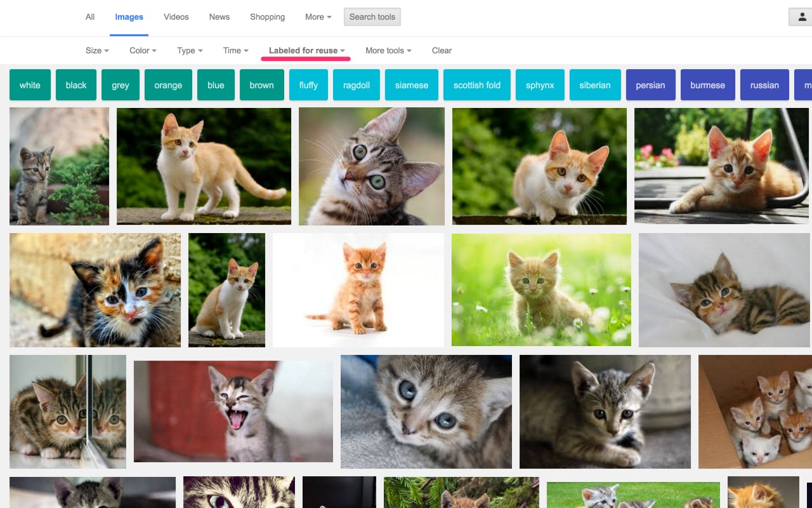Viewport: 812px width, 508px height.
Task: Open the Type filter dropdown
Action: (x=189, y=50)
